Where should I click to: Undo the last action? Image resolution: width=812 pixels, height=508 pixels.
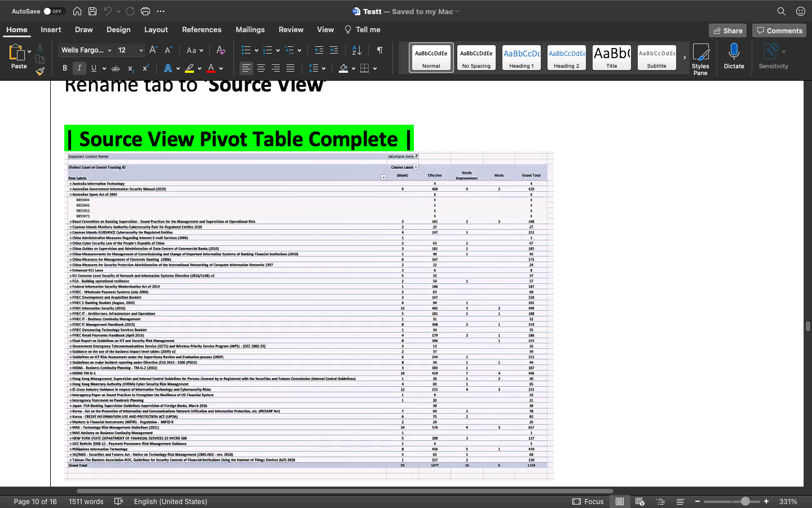pyautogui.click(x=108, y=11)
